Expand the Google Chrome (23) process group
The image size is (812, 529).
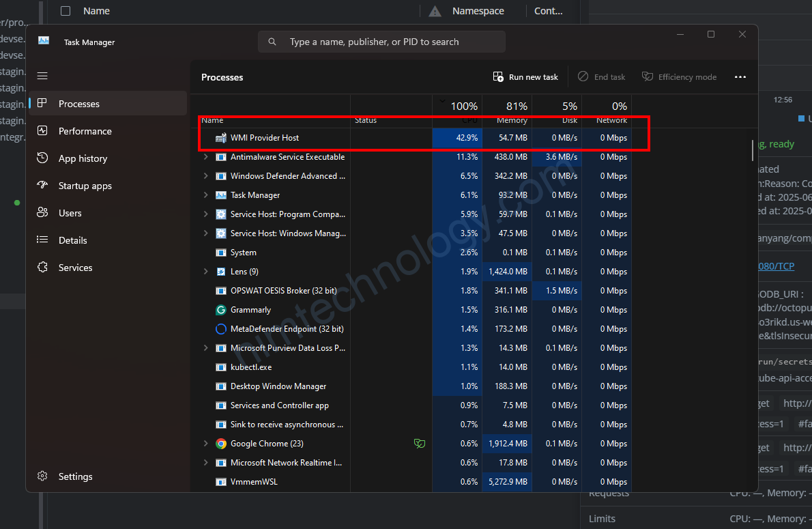click(205, 444)
